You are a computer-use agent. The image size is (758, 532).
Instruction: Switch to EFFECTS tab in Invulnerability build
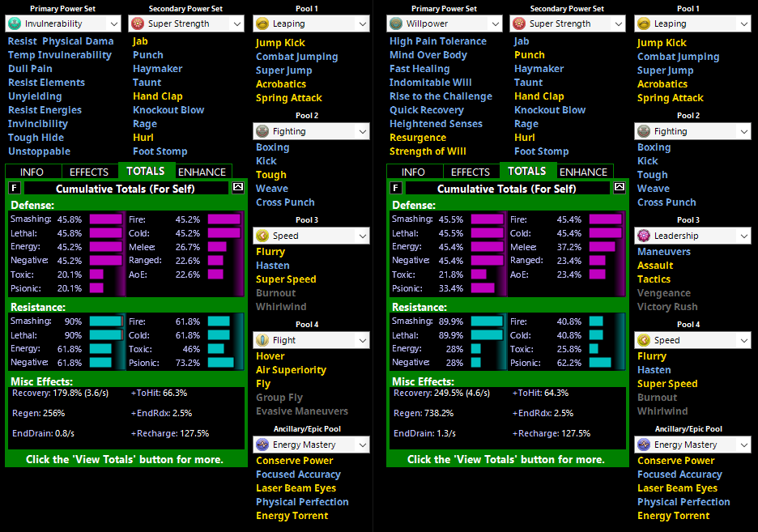89,172
